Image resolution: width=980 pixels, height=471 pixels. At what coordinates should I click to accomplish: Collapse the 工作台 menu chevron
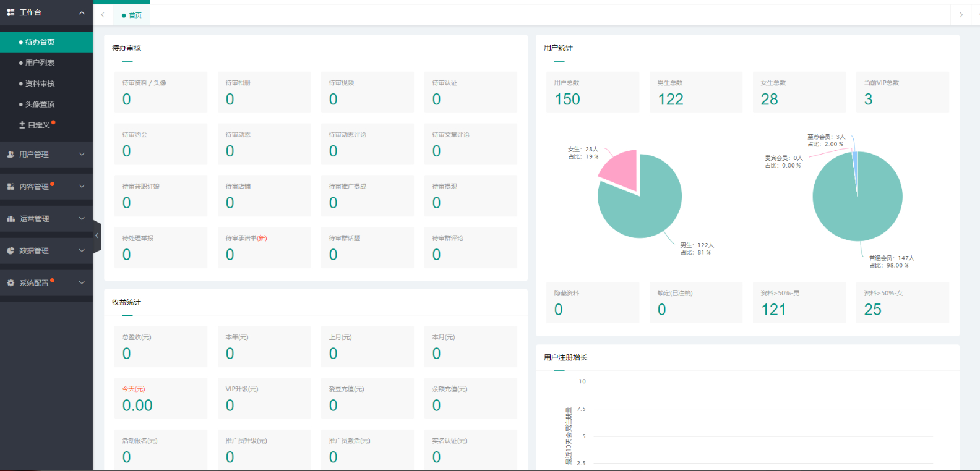click(x=82, y=12)
